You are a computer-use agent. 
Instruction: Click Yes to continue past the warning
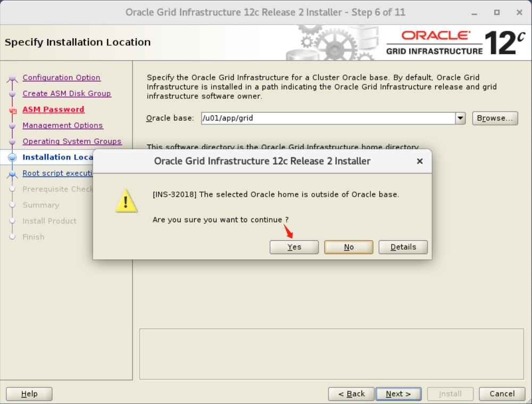(x=294, y=247)
